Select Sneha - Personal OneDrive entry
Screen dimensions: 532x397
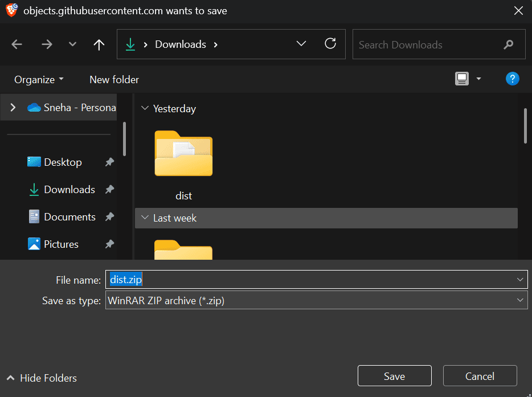point(72,108)
